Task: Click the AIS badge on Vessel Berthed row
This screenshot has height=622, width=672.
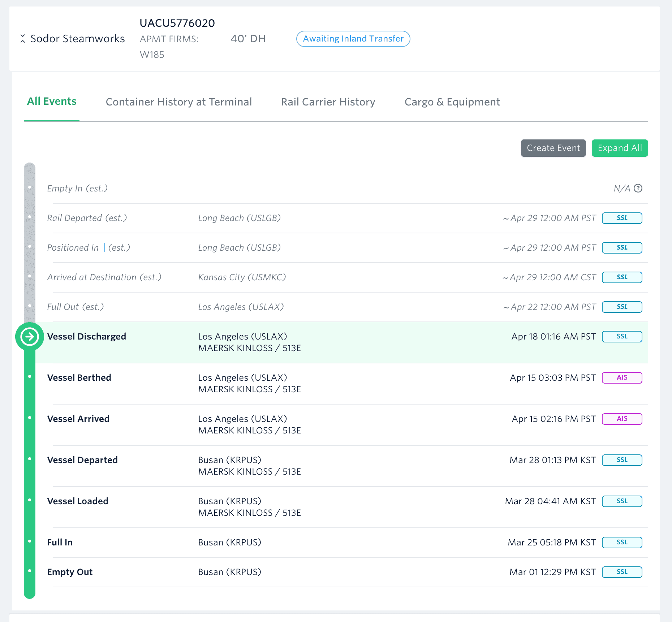Action: pos(622,378)
